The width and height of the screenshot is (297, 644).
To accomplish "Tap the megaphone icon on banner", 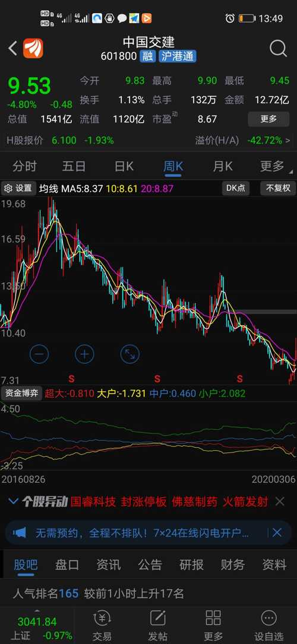I will [x=19, y=533].
